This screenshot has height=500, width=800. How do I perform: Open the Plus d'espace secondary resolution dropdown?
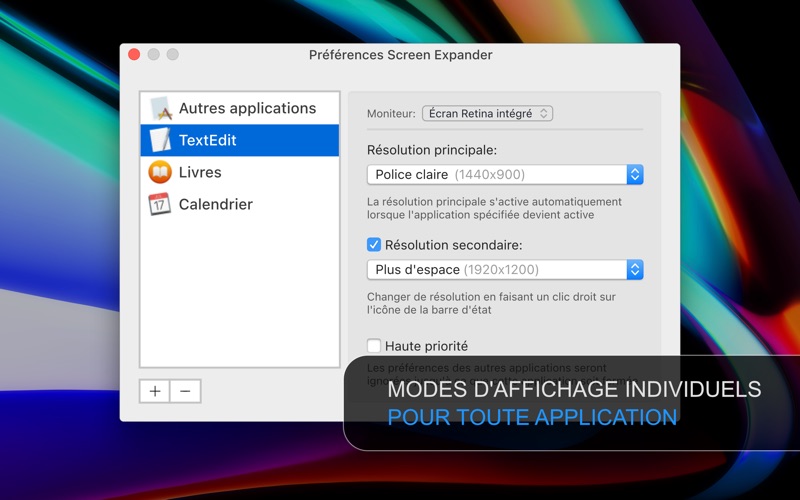[x=505, y=269]
